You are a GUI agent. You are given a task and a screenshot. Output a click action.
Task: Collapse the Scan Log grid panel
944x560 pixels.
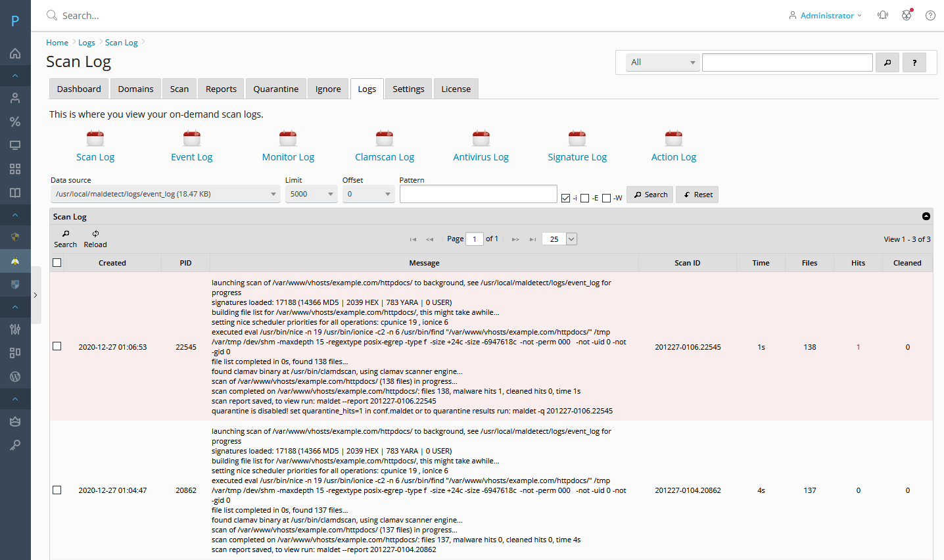pos(926,216)
